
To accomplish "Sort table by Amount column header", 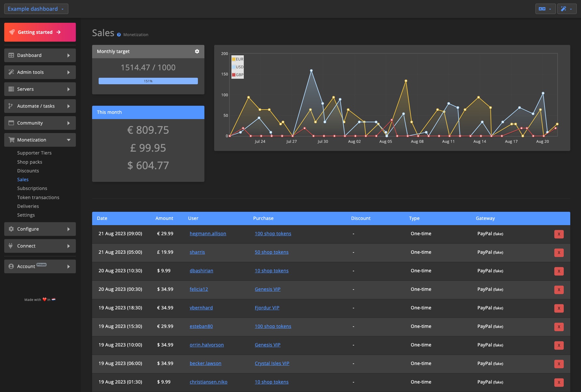I will 164,218.
